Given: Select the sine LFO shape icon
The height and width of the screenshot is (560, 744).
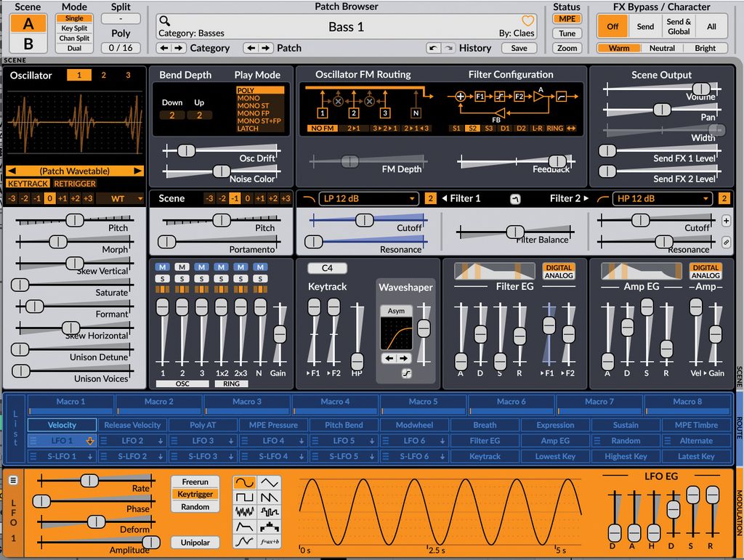Looking at the screenshot, I should tap(245, 482).
